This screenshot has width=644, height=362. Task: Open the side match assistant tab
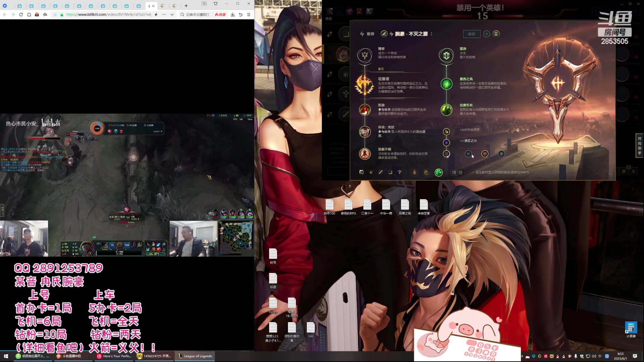pyautogui.click(x=640, y=145)
